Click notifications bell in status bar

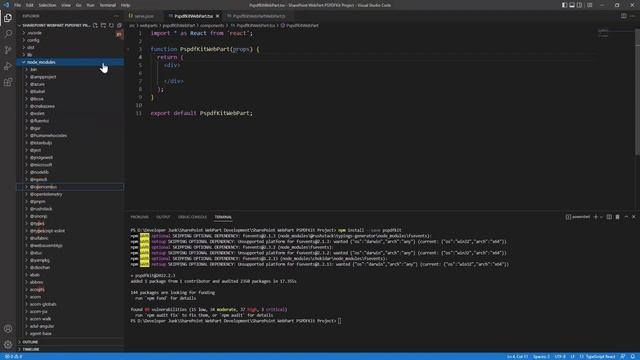[633, 356]
